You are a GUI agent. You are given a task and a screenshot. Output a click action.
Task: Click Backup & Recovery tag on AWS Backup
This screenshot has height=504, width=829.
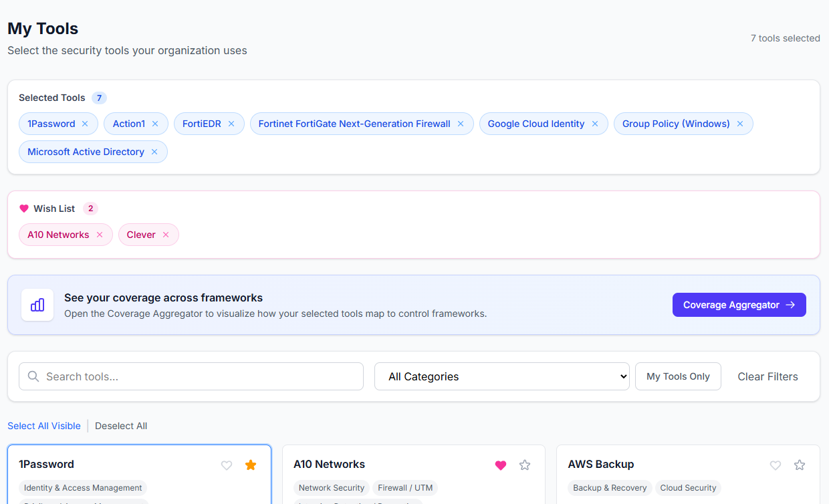tap(610, 488)
